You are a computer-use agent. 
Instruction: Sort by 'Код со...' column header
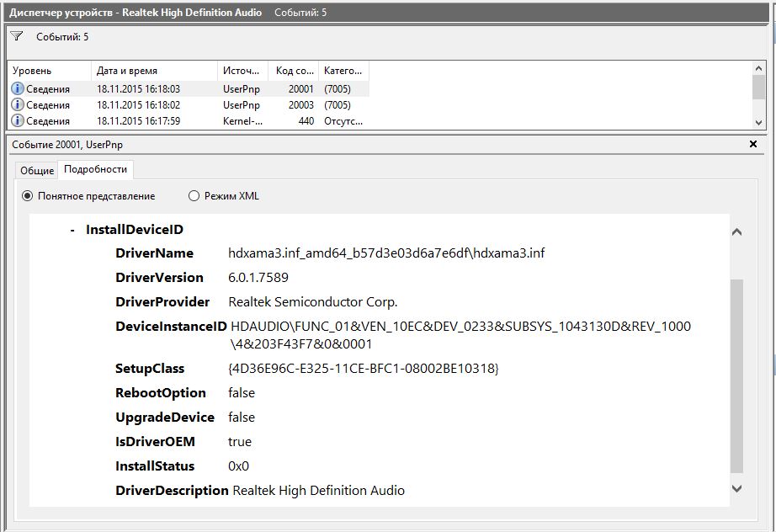(x=294, y=71)
